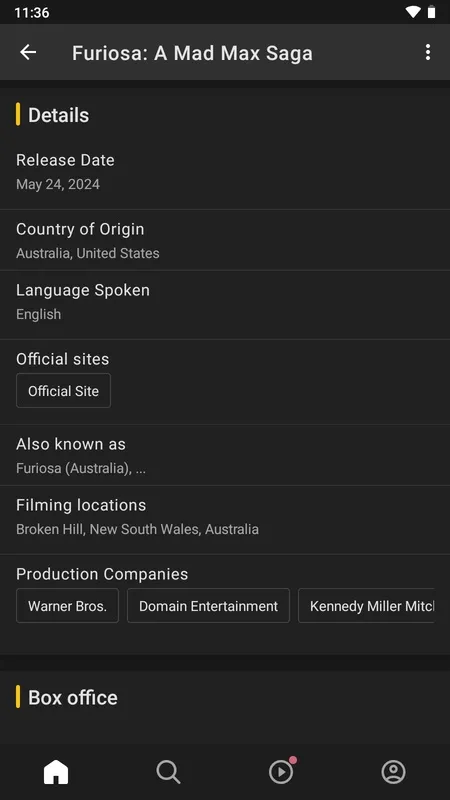The width and height of the screenshot is (450, 800).
Task: Open the Video play tab icon
Action: pyautogui.click(x=282, y=771)
